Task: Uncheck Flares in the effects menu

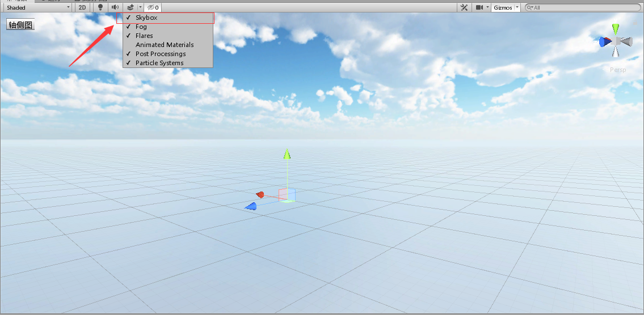Action: (168, 36)
